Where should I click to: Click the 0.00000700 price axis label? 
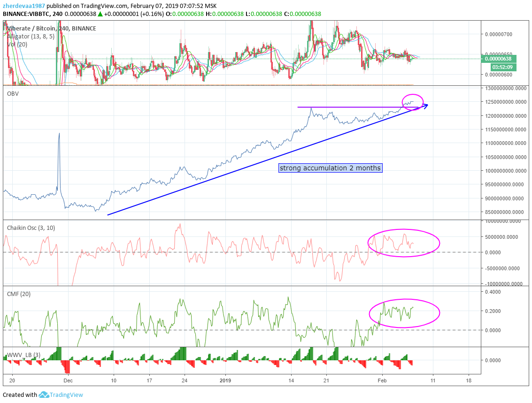[x=498, y=34]
